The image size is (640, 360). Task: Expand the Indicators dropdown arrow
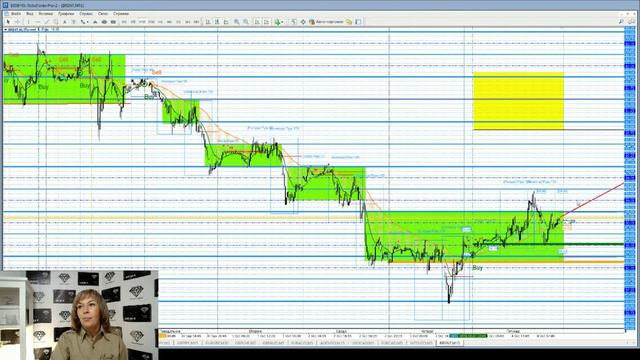tap(282, 22)
